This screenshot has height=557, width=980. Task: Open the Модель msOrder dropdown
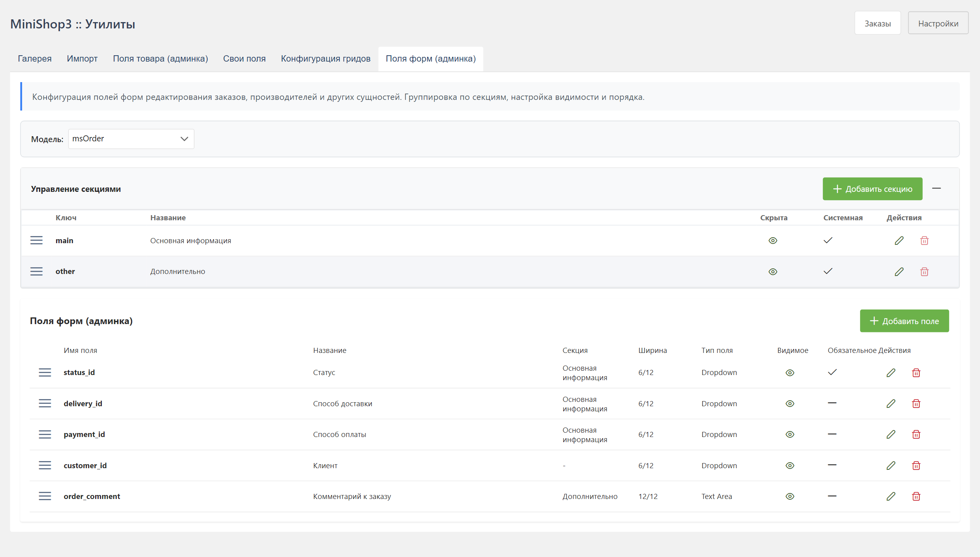(131, 139)
